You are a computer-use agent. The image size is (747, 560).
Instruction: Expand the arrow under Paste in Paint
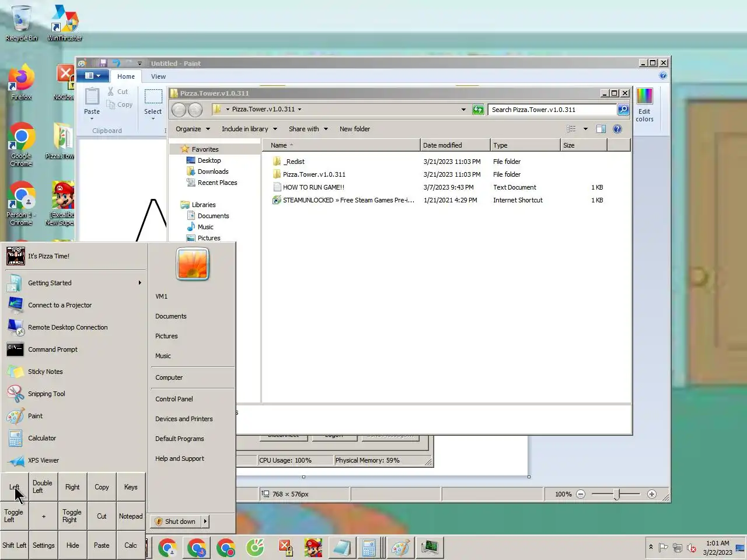pos(92,118)
